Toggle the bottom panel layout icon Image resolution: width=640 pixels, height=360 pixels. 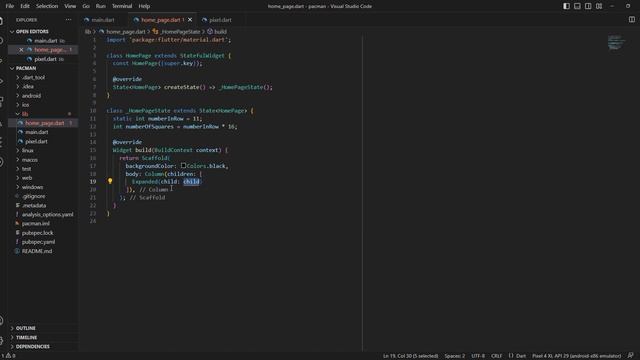pyautogui.click(x=577, y=6)
